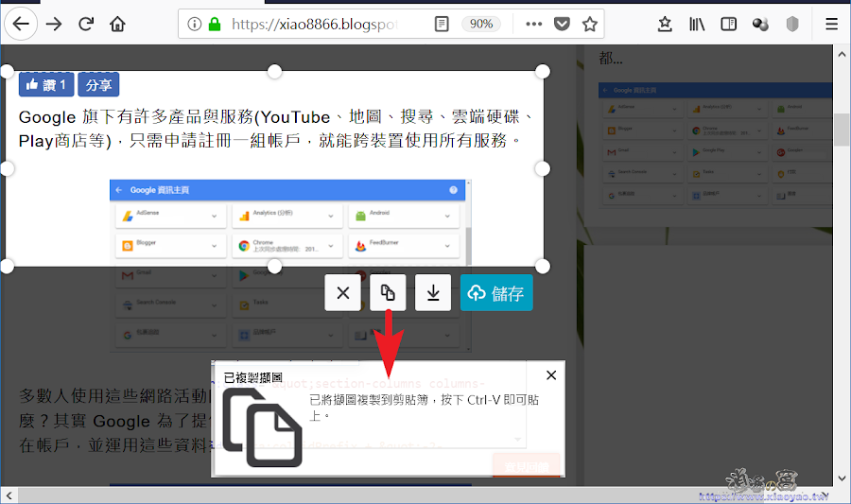Open page actions three-dot menu
The image size is (851, 504).
[x=533, y=24]
